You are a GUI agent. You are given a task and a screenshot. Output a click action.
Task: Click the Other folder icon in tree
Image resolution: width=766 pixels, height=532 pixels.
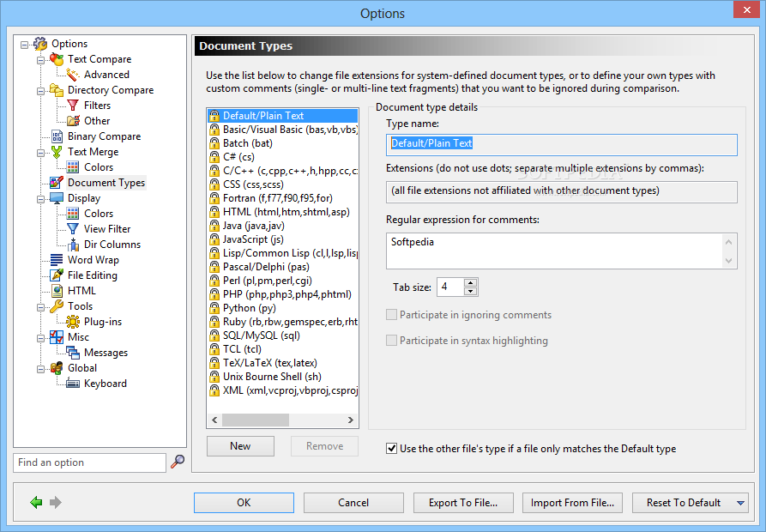point(73,121)
